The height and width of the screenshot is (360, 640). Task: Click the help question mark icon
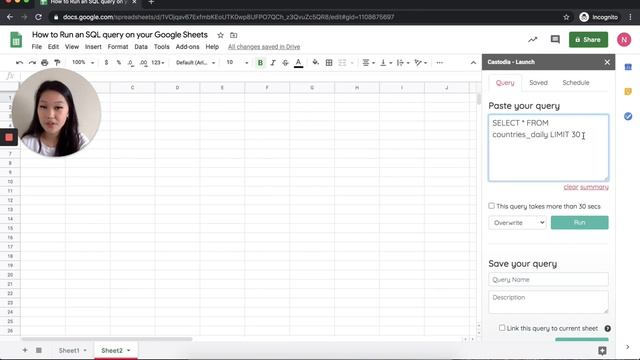[x=607, y=329]
